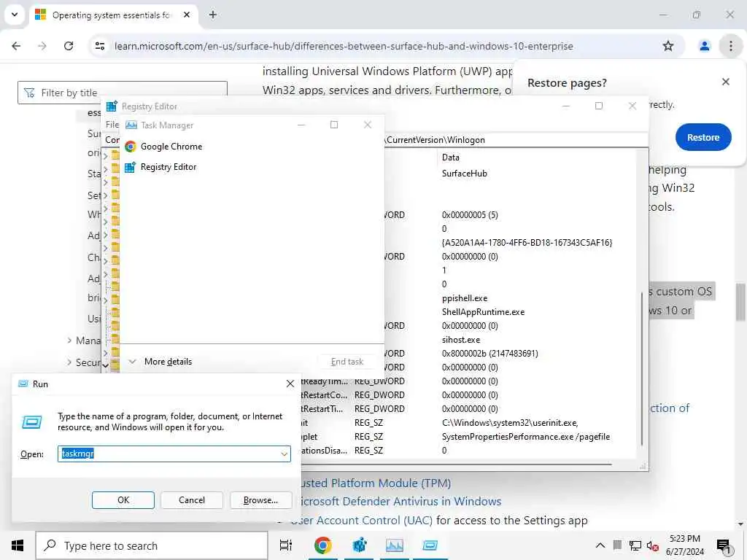Expand the Secur... tree item chevron
Image resolution: width=747 pixels, height=560 pixels.
(69, 362)
